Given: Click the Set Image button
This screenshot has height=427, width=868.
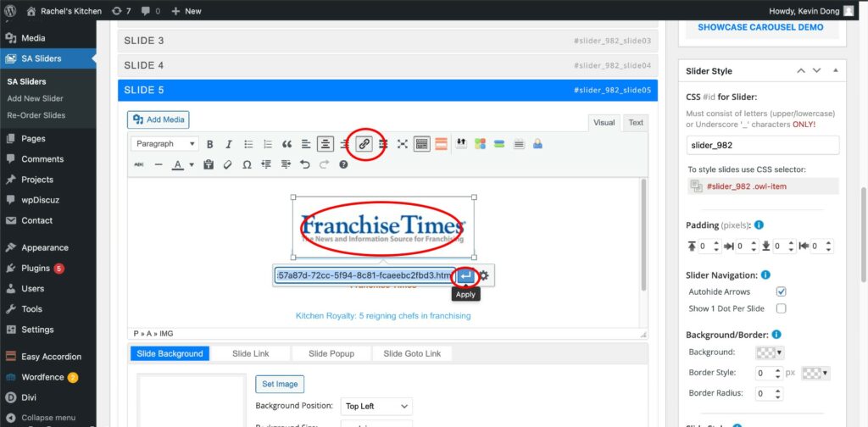Looking at the screenshot, I should (279, 384).
